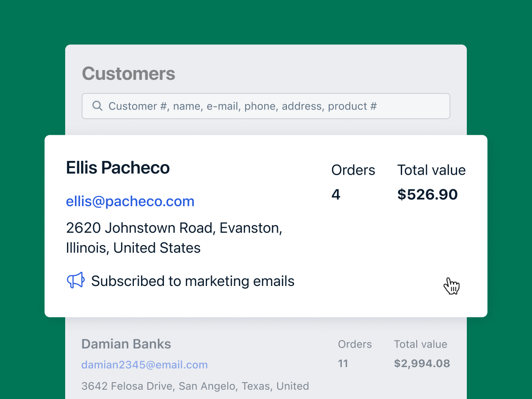Click Damian Banks' order count of 11
This screenshot has width=532, height=399.
[x=343, y=364]
